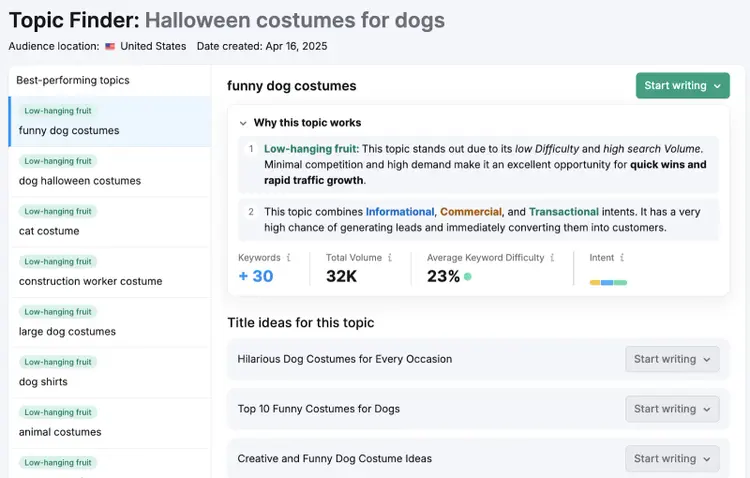
Task: Click the '+ 30' keywords link
Action: 256,276
